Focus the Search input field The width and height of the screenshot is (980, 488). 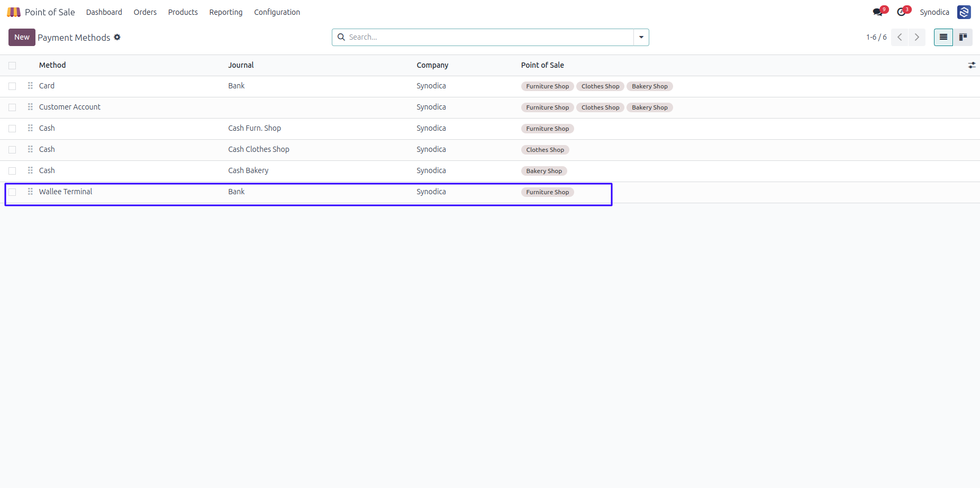point(489,37)
